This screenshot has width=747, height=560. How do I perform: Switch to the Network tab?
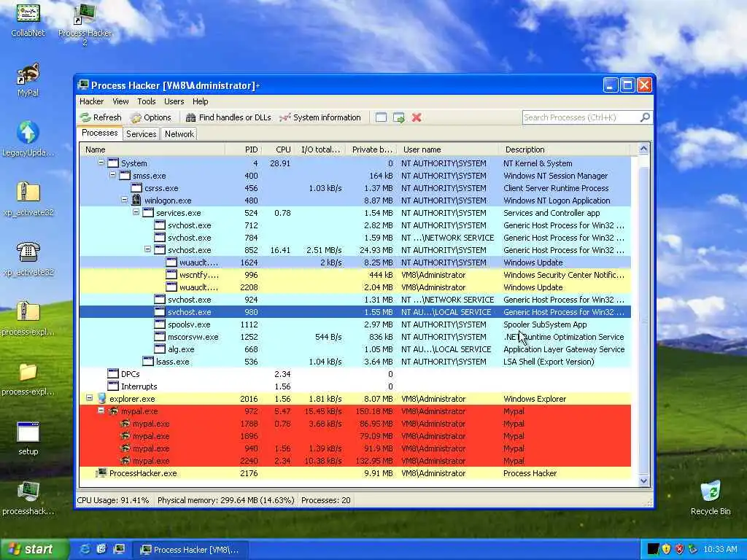tap(179, 134)
